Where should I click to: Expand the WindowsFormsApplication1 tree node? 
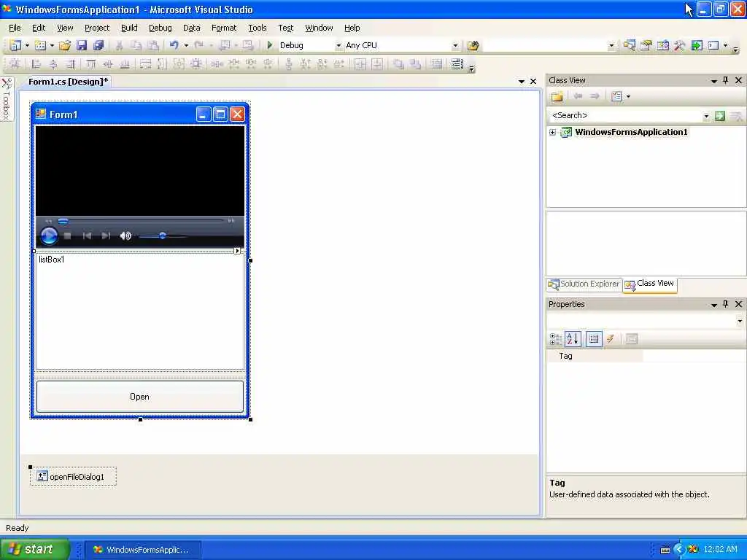point(552,133)
